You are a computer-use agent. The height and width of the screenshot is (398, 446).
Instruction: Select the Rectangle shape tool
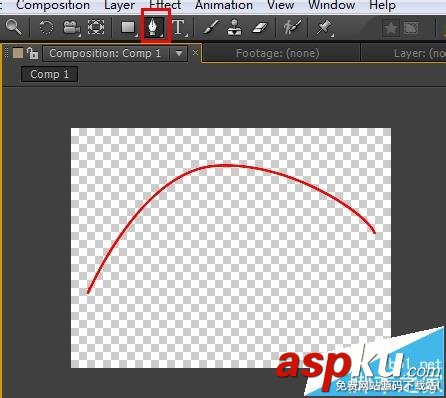coord(128,27)
